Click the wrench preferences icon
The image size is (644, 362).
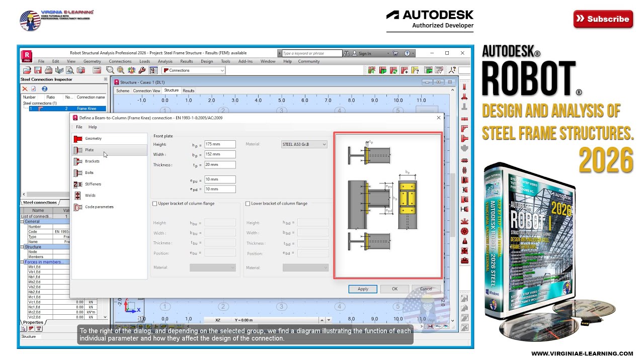(142, 70)
